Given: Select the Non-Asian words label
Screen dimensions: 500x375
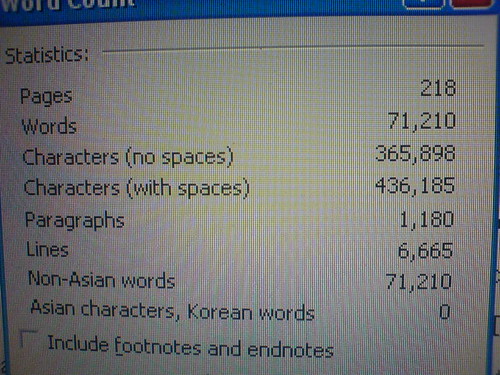Looking at the screenshot, I should [101, 279].
